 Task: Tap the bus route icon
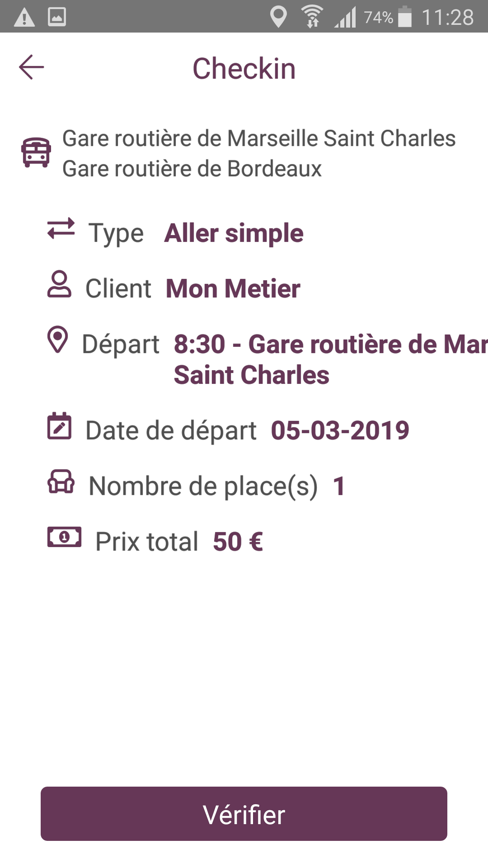tap(36, 153)
